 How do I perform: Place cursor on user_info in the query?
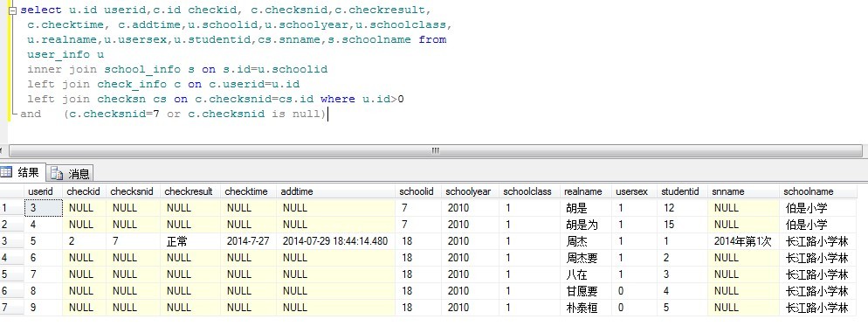(59, 54)
